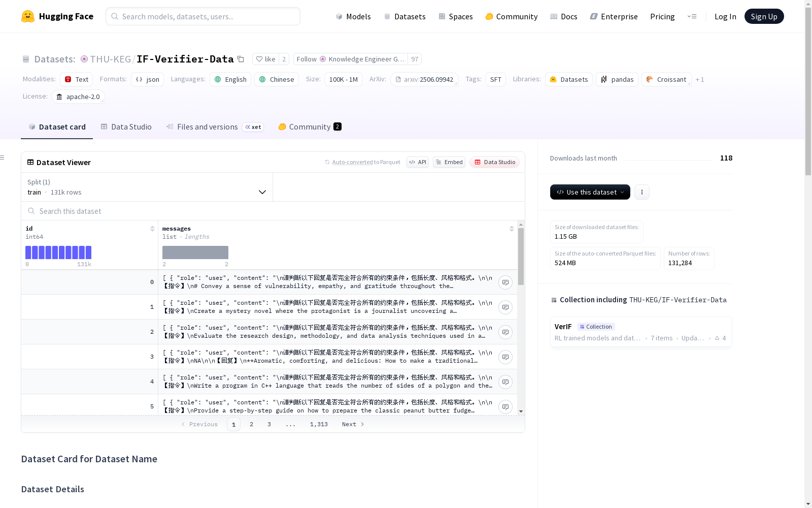
Task: Click the Sign Up button
Action: [x=764, y=16]
